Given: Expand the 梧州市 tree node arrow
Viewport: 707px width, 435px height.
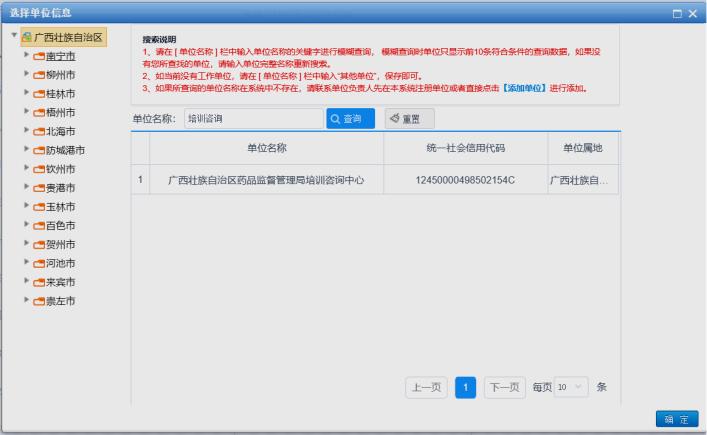Looking at the screenshot, I should coord(26,112).
